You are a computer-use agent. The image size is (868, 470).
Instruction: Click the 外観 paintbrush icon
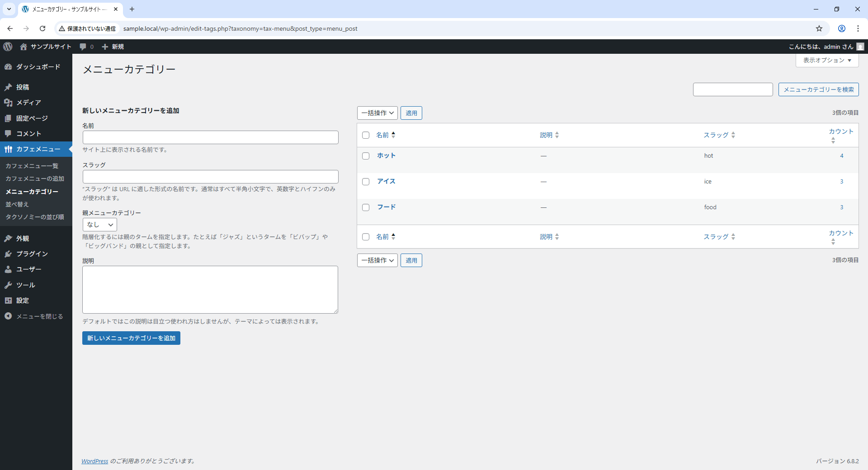pyautogui.click(x=8, y=239)
